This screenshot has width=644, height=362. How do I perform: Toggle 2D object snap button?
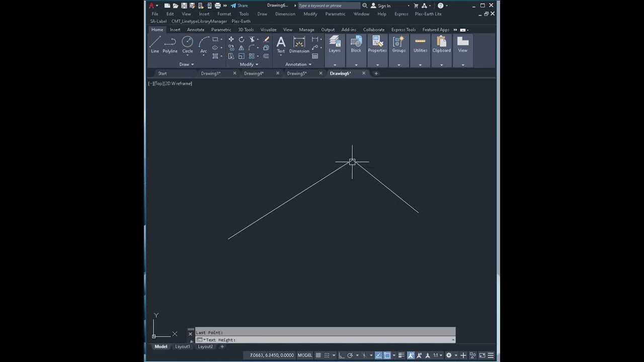(x=387, y=355)
